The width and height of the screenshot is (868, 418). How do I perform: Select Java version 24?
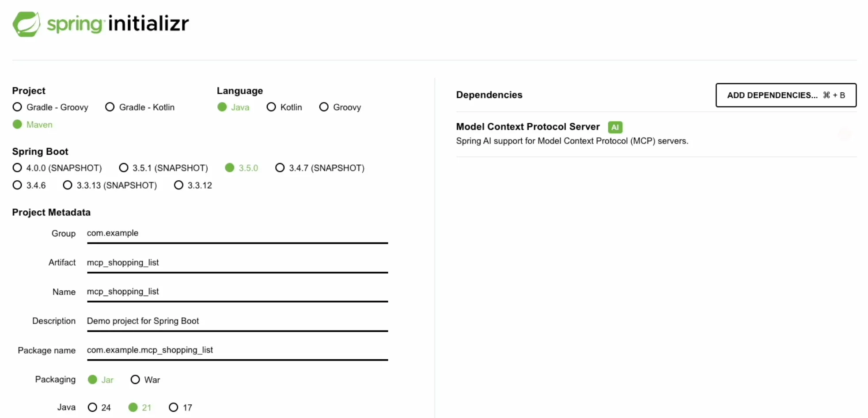tap(93, 407)
